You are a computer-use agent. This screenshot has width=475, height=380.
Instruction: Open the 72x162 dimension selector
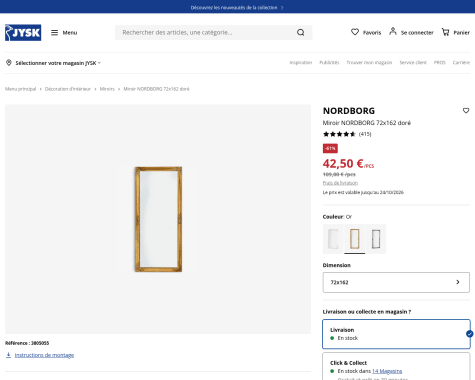pyautogui.click(x=396, y=282)
